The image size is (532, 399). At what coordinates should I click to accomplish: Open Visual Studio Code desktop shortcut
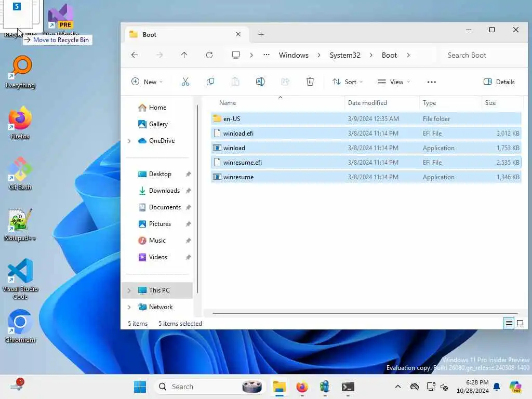pyautogui.click(x=20, y=279)
